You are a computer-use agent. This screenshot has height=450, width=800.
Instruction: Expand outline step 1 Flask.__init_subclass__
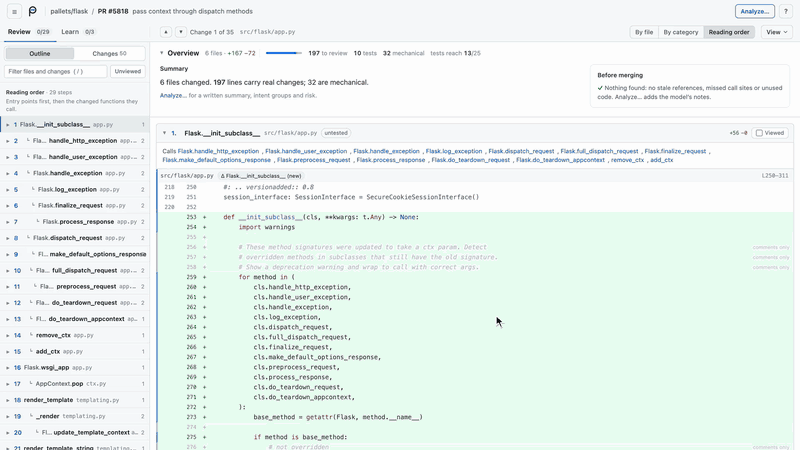point(8,124)
